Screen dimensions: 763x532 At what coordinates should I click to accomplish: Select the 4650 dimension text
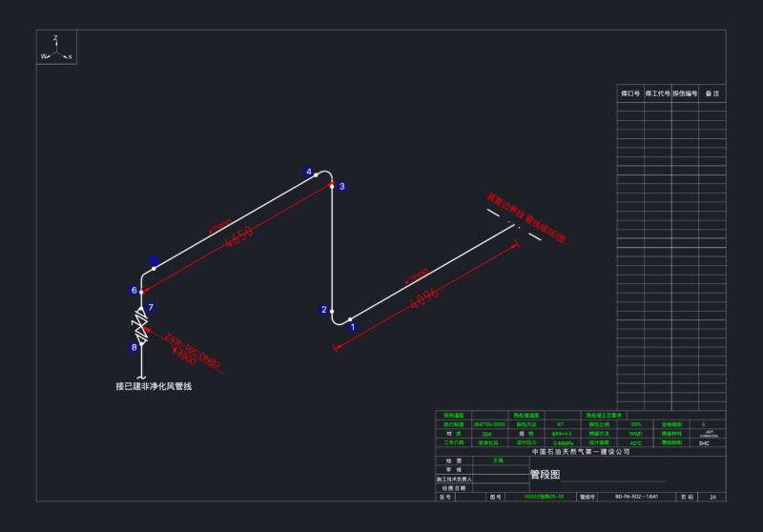pos(239,236)
